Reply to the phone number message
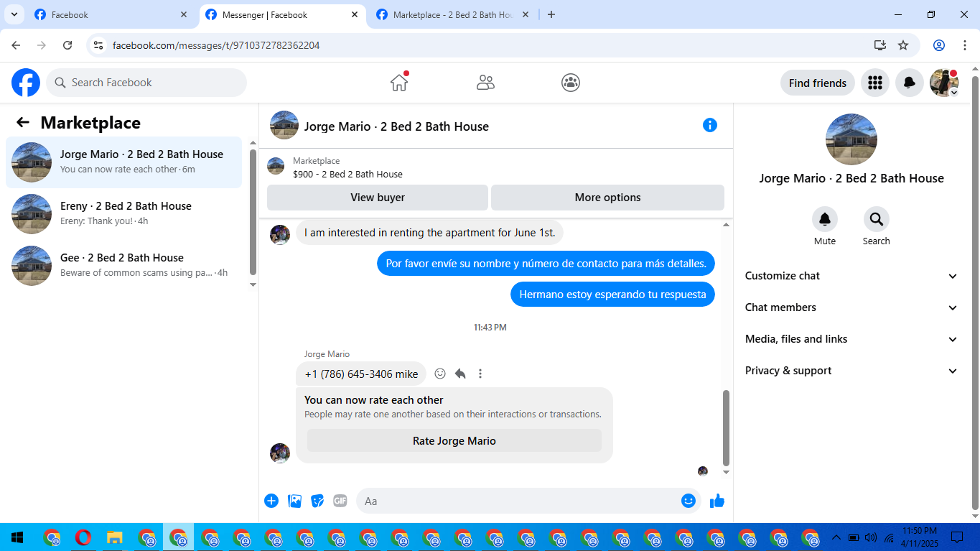This screenshot has width=980, height=551. (460, 374)
